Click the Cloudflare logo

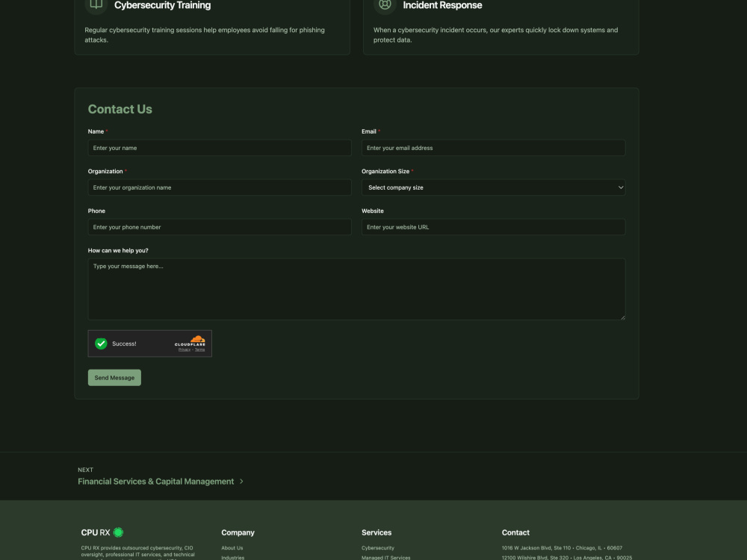(x=190, y=340)
